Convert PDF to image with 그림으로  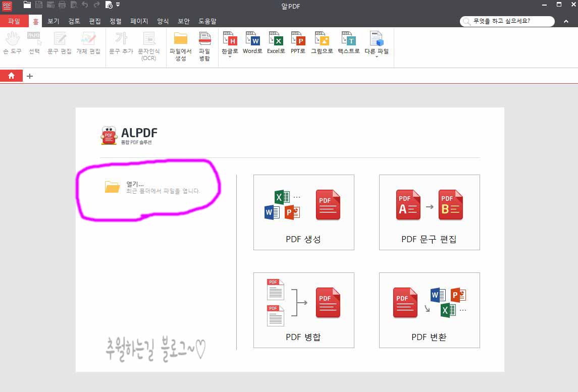(322, 43)
